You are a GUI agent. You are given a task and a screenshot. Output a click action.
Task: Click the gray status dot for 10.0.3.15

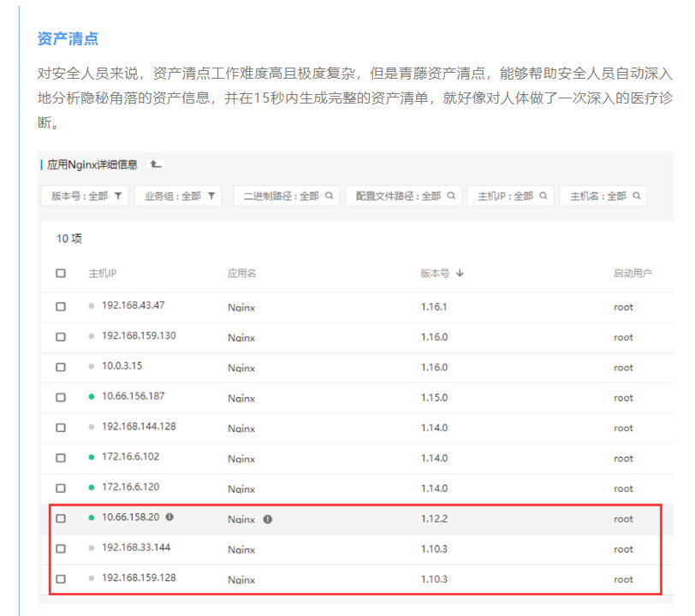[x=92, y=366]
